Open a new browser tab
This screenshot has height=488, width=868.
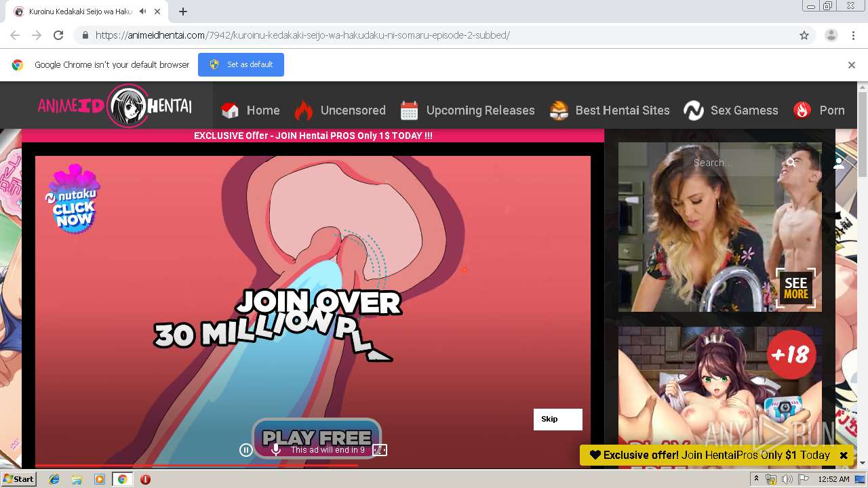[x=183, y=12]
